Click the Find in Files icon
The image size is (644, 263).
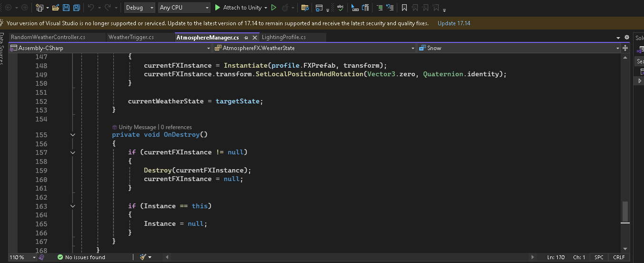305,8
